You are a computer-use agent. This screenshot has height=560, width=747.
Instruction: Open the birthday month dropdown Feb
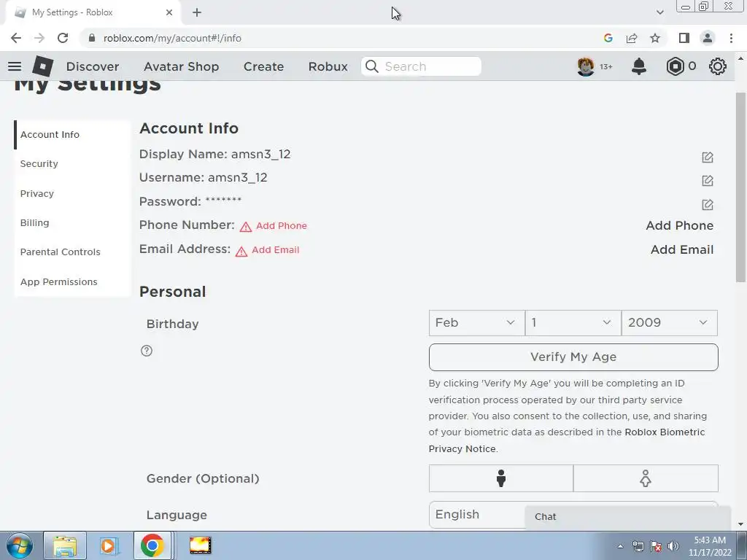476,323
